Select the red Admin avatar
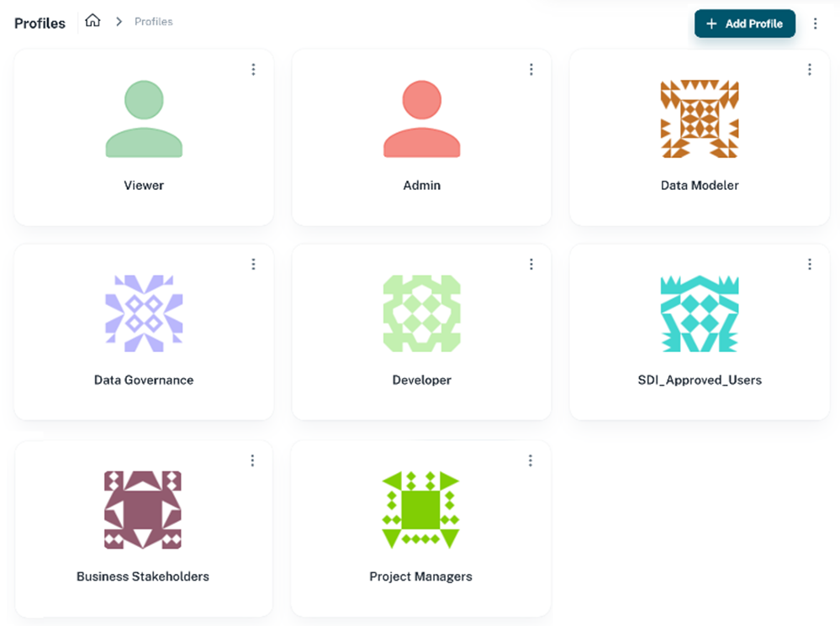The image size is (840, 626). pos(421,118)
